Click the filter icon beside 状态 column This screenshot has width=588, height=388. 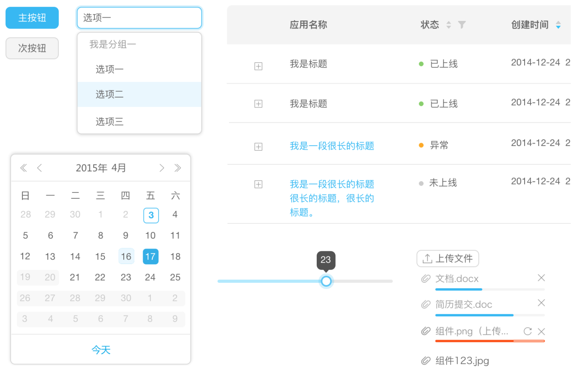(x=462, y=25)
